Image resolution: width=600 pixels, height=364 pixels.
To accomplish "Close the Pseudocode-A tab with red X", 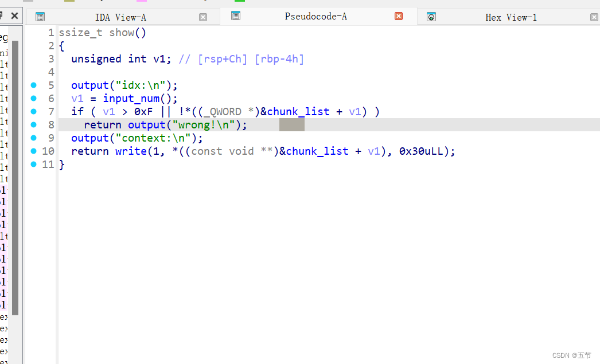I will (399, 16).
